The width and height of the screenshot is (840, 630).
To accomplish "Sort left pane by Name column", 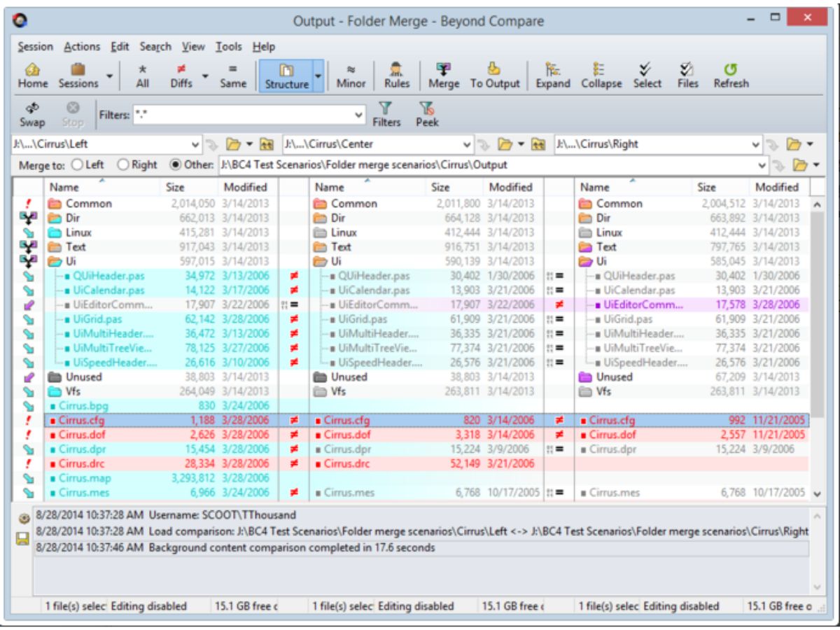I will pos(101,187).
